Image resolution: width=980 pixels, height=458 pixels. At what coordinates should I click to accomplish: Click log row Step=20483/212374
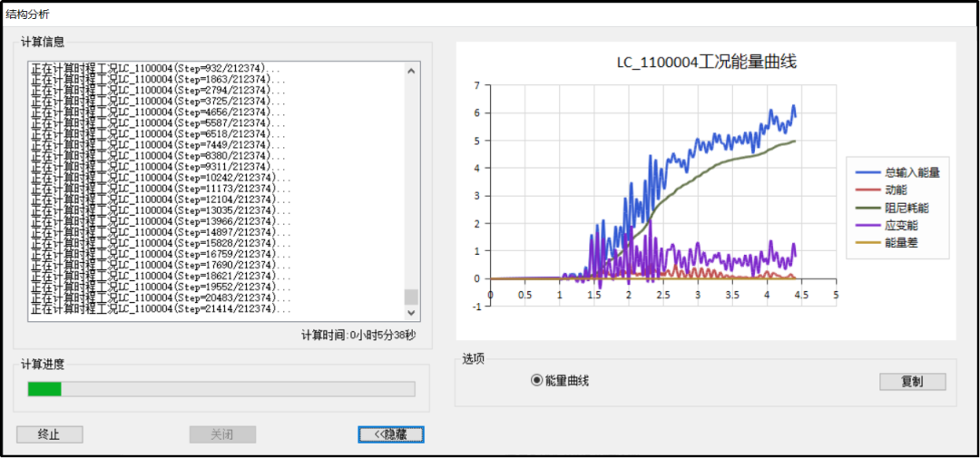162,298
